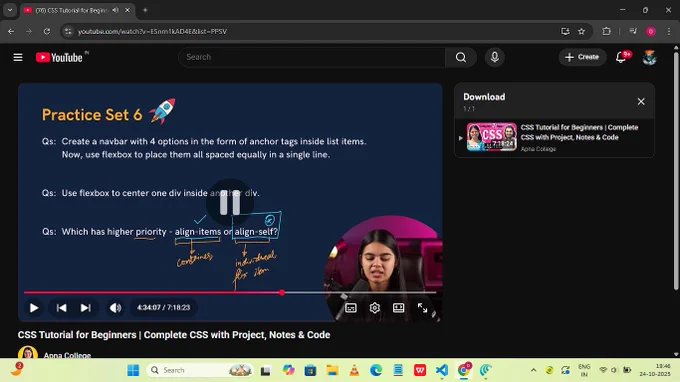Click the address bar URL

[152, 31]
